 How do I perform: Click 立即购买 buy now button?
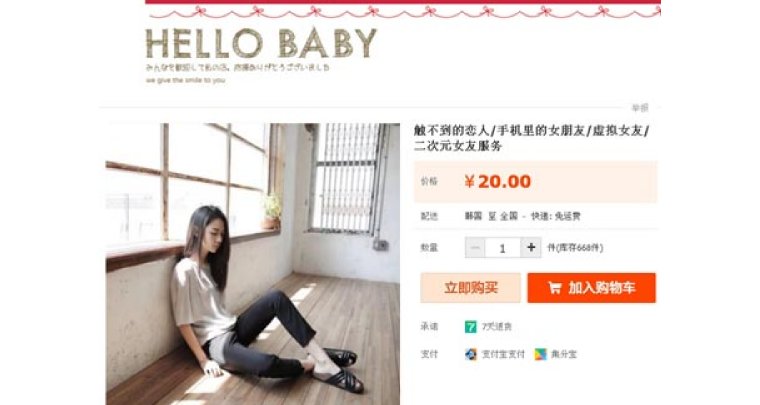tap(470, 288)
